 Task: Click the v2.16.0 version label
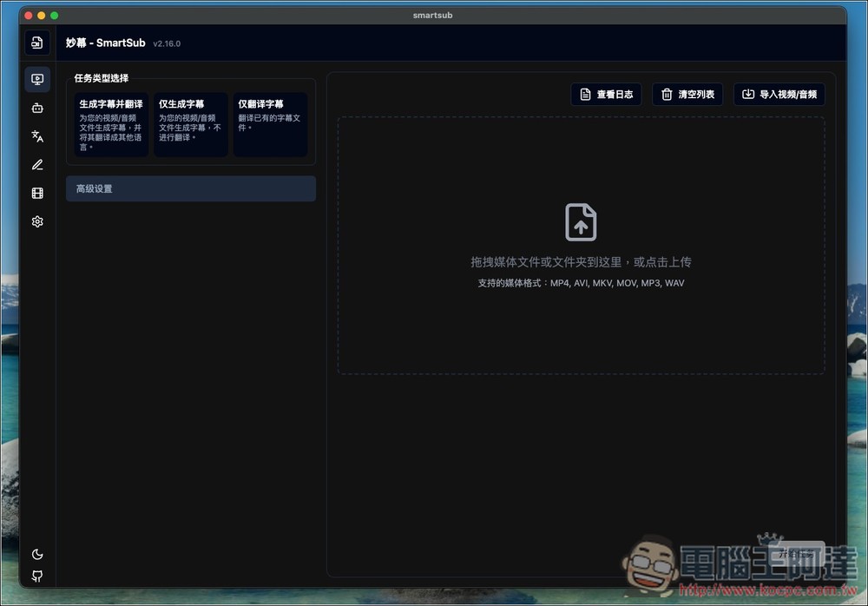167,43
